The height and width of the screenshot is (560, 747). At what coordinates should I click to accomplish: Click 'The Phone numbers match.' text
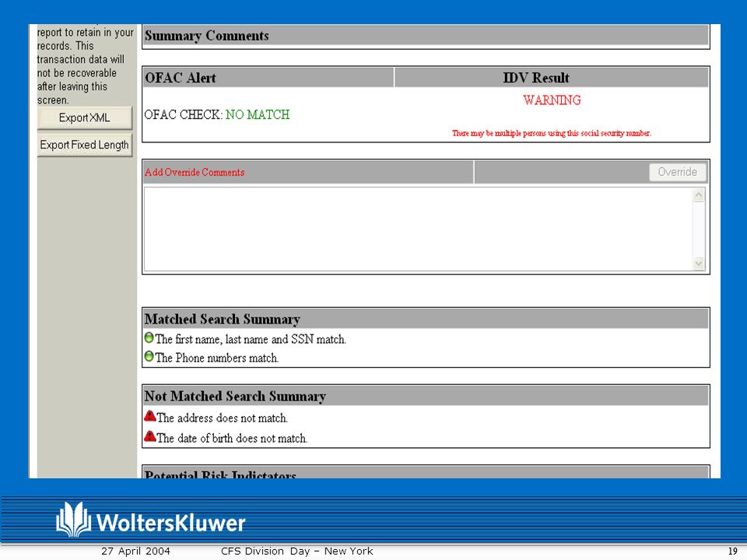217,358
